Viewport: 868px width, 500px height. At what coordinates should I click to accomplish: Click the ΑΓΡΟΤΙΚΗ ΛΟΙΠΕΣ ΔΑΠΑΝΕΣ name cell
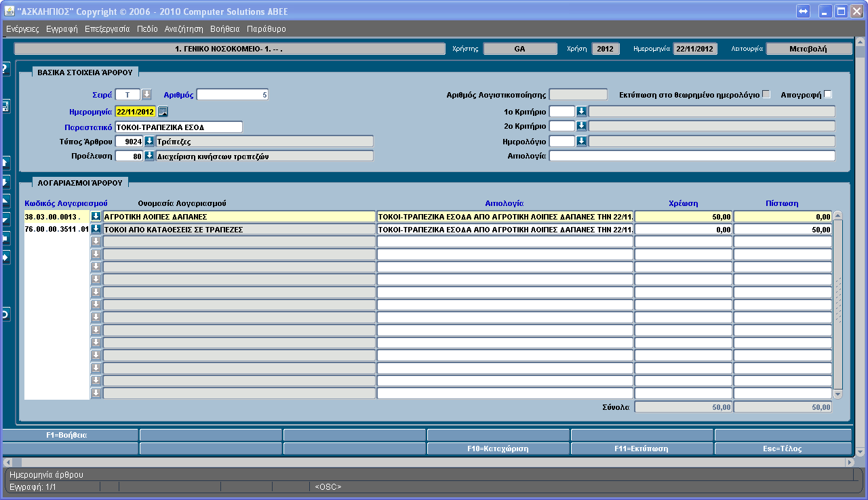tap(239, 217)
